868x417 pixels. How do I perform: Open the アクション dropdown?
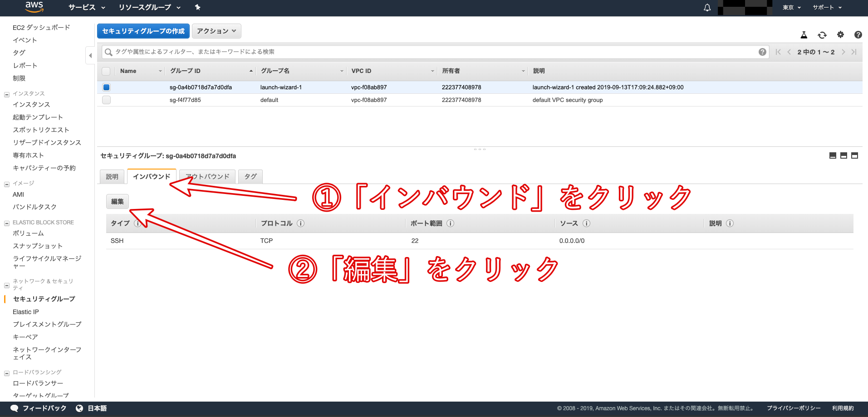pyautogui.click(x=216, y=31)
